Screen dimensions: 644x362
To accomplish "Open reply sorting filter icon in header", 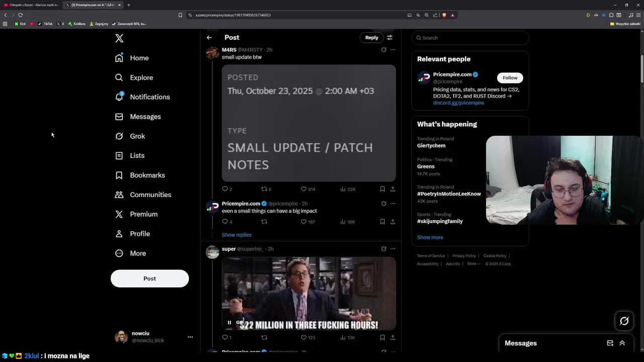I will pos(389,38).
